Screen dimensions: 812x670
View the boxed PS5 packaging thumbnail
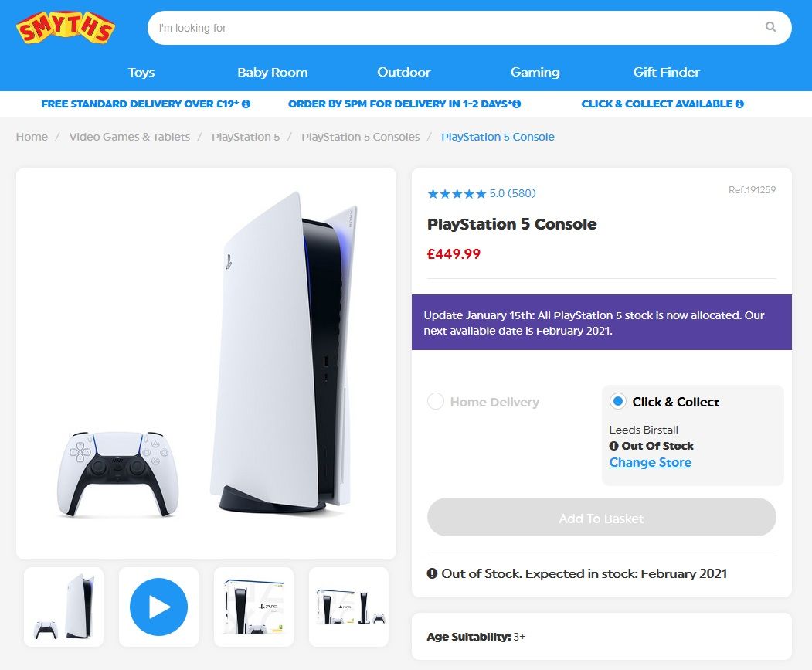(x=253, y=607)
